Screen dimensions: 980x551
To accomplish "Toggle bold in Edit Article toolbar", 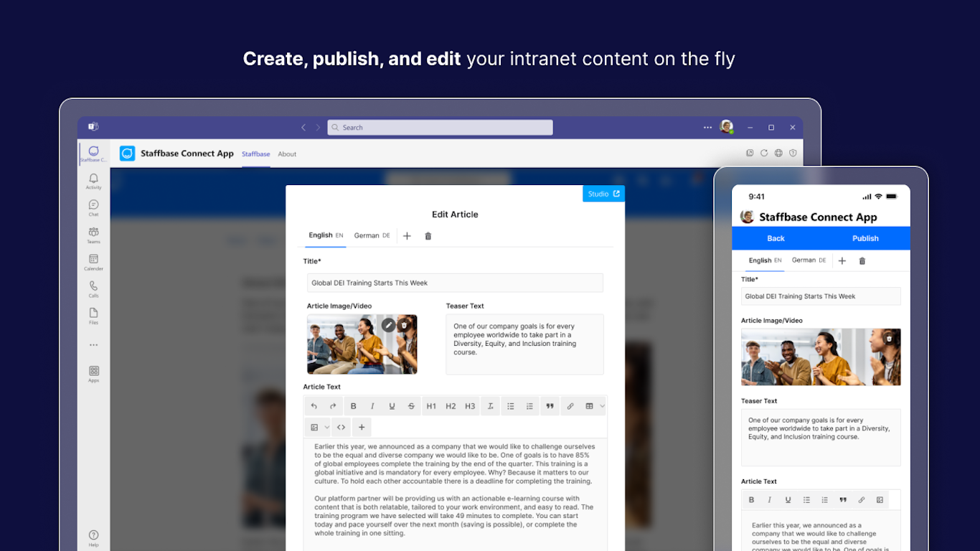I will [353, 406].
